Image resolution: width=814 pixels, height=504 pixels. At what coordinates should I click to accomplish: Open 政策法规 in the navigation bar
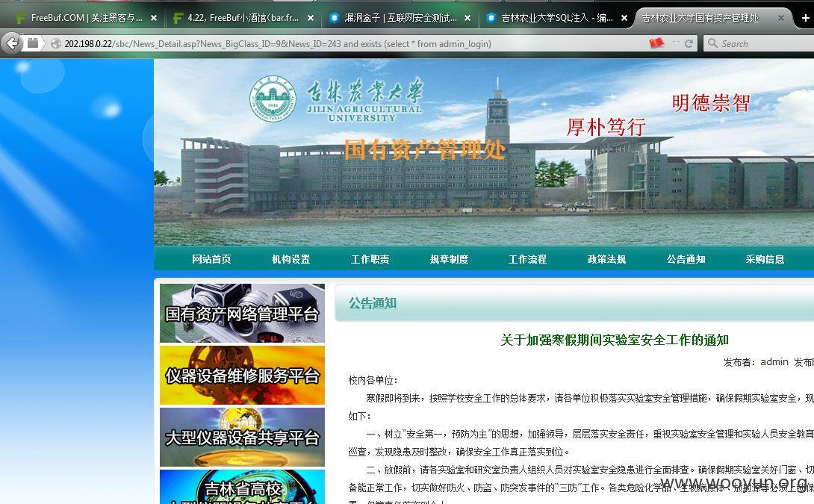point(607,259)
